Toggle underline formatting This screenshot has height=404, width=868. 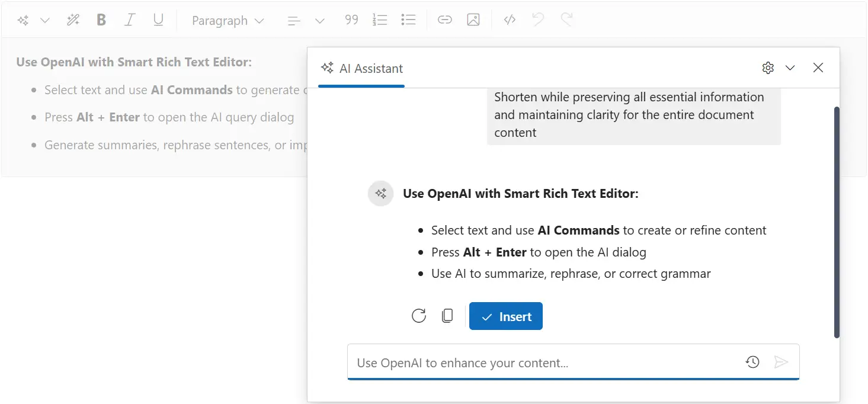point(158,20)
